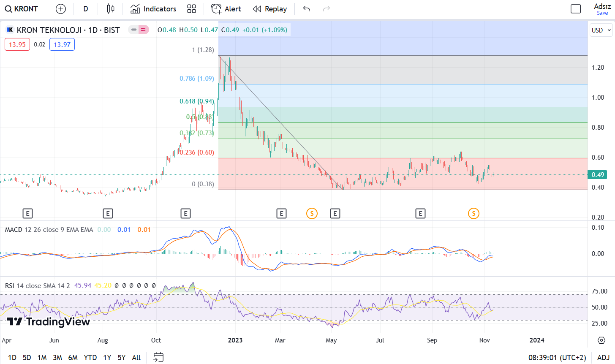Open the indicator templates grid icon
The image size is (615, 364).
[191, 9]
